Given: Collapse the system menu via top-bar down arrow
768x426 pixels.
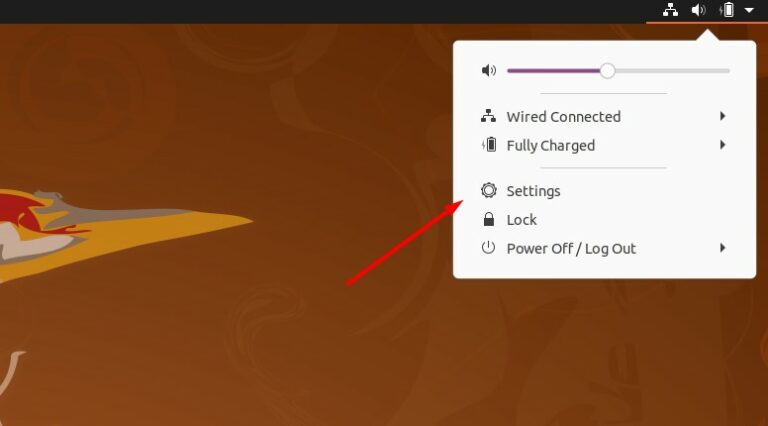Looking at the screenshot, I should 749,10.
